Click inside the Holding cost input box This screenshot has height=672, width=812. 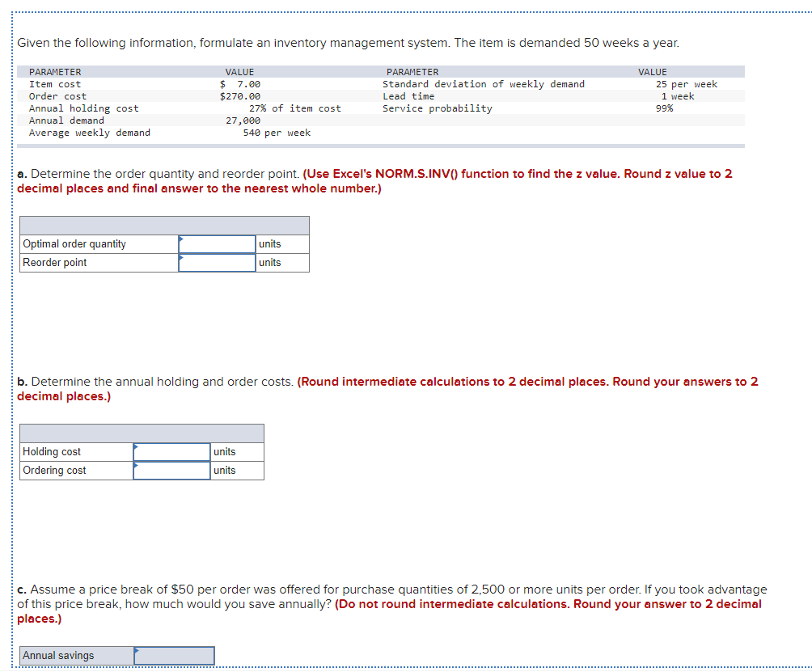click(171, 451)
